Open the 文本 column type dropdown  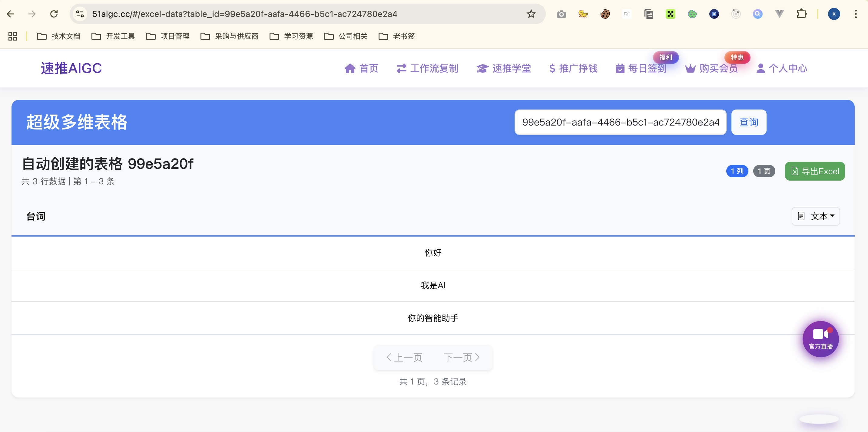815,216
